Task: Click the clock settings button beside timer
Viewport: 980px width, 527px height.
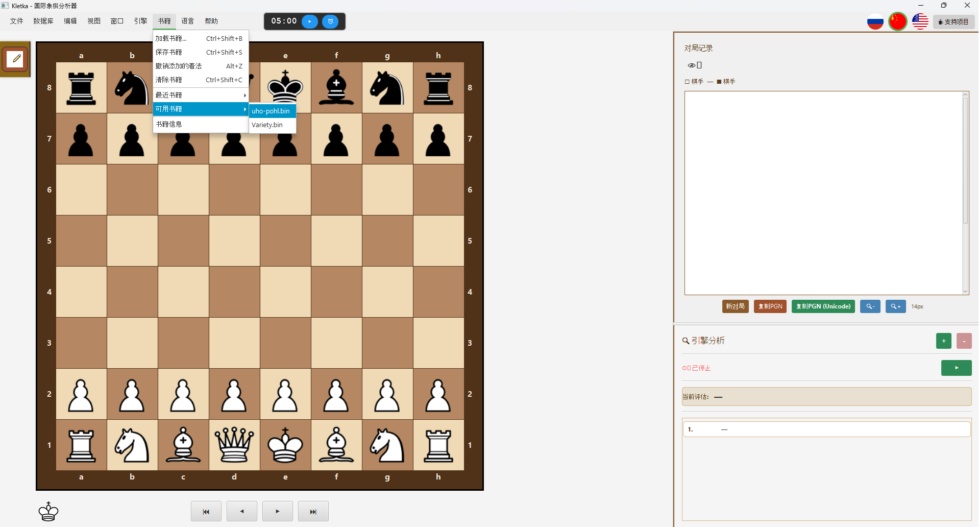Action: 330,21
